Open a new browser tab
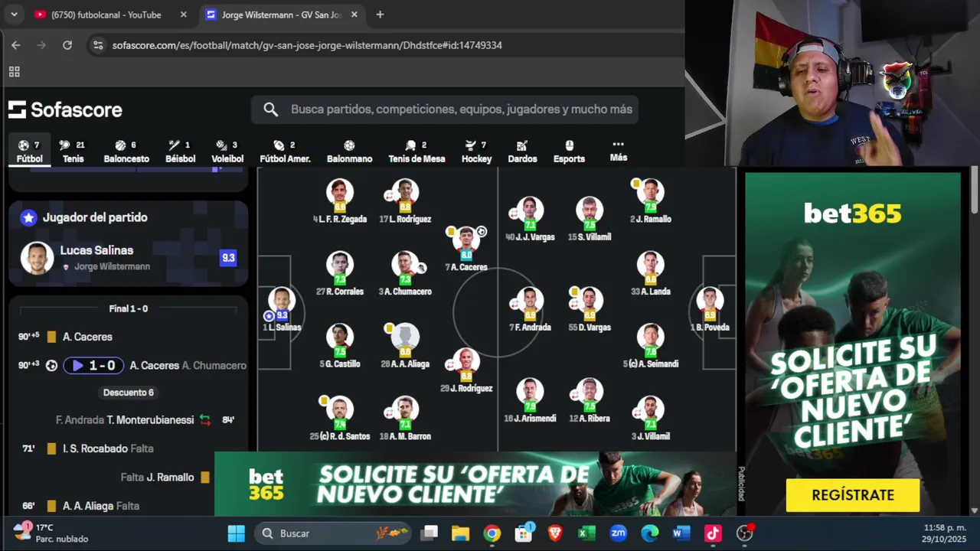 (380, 15)
